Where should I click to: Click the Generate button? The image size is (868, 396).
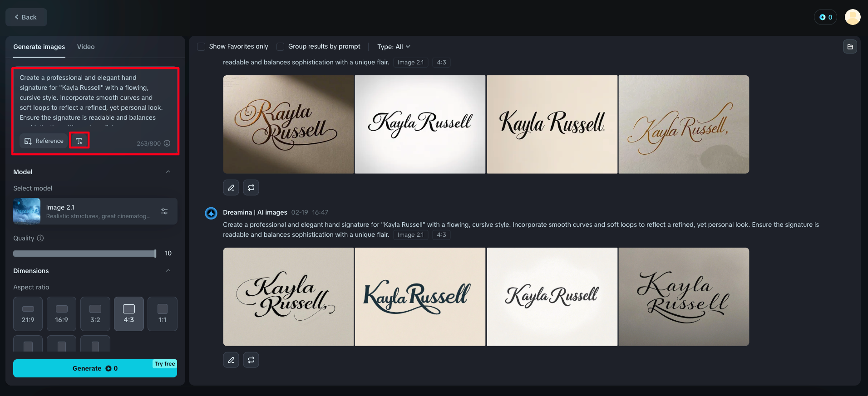click(95, 368)
